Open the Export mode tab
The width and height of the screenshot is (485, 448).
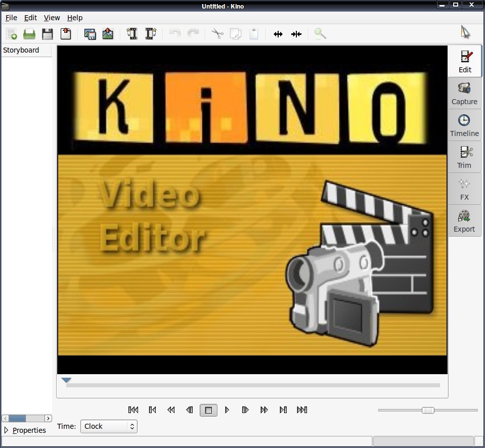465,221
